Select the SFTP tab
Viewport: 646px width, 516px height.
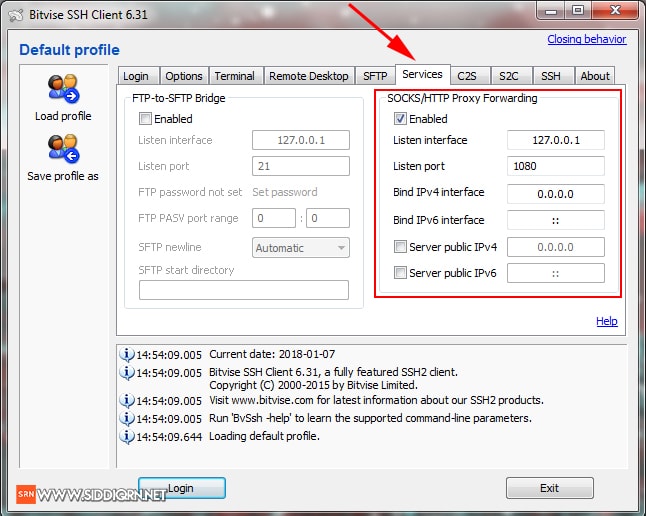[x=375, y=76]
